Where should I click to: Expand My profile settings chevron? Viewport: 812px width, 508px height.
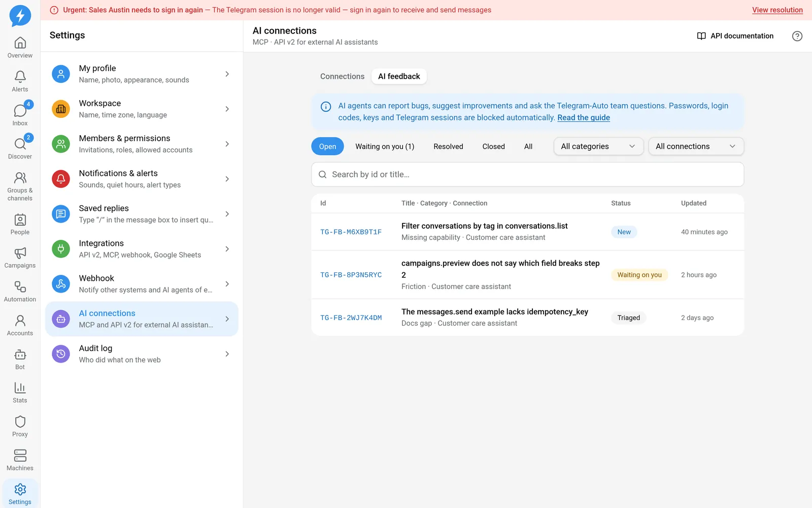(227, 74)
